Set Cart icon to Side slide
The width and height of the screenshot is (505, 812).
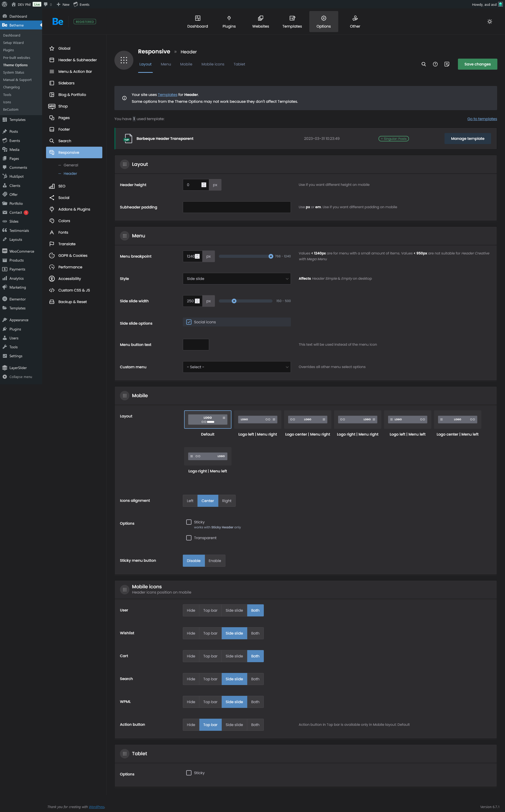click(234, 656)
